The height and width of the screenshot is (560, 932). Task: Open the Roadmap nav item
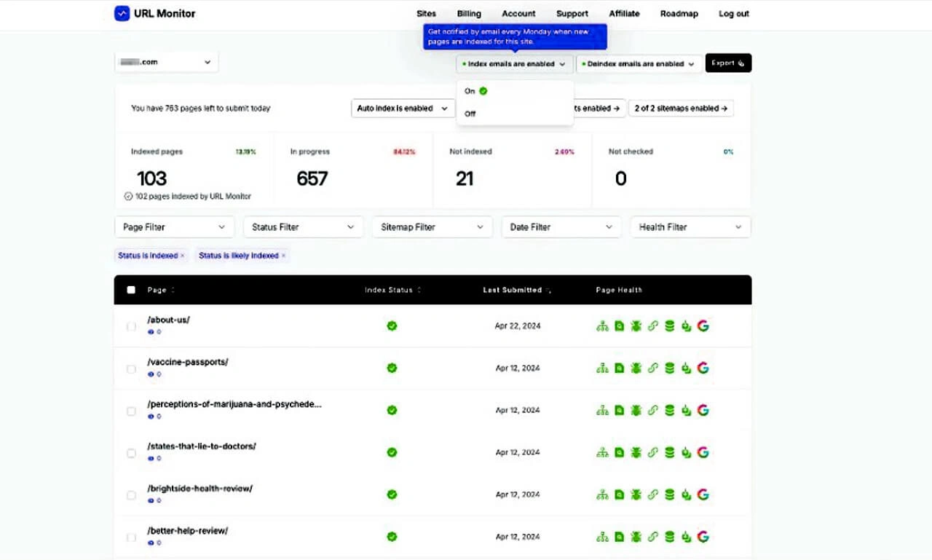coord(679,14)
